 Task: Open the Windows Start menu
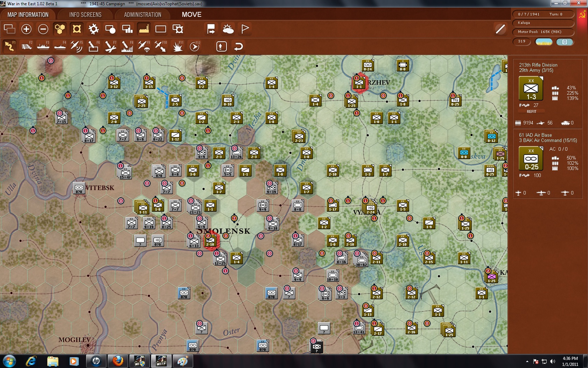(9, 361)
